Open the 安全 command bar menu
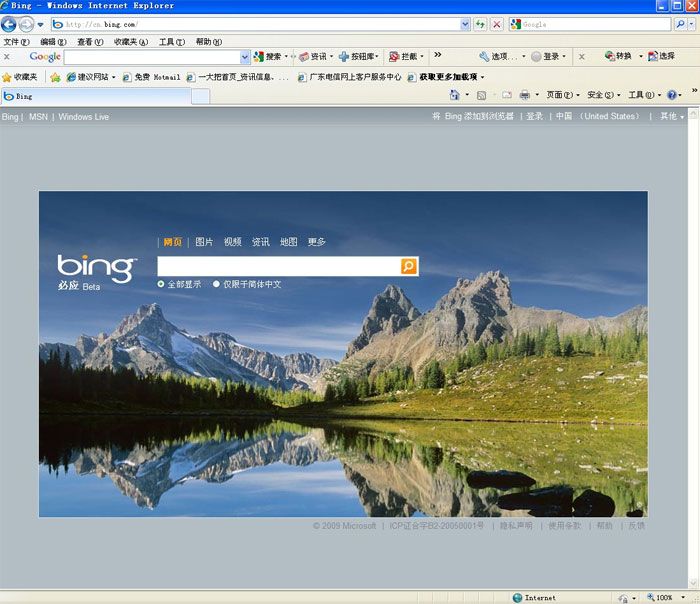 pos(604,95)
